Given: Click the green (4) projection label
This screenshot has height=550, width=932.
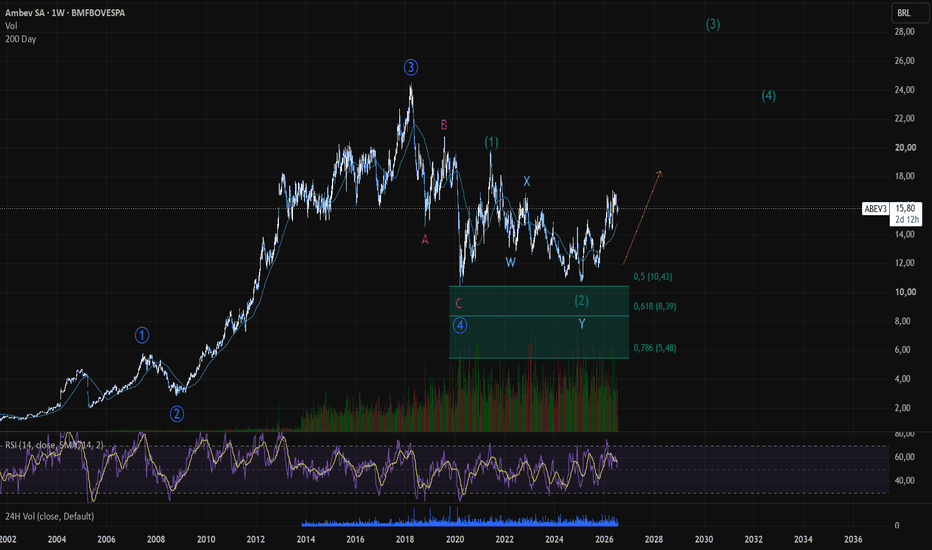Looking at the screenshot, I should pos(769,96).
